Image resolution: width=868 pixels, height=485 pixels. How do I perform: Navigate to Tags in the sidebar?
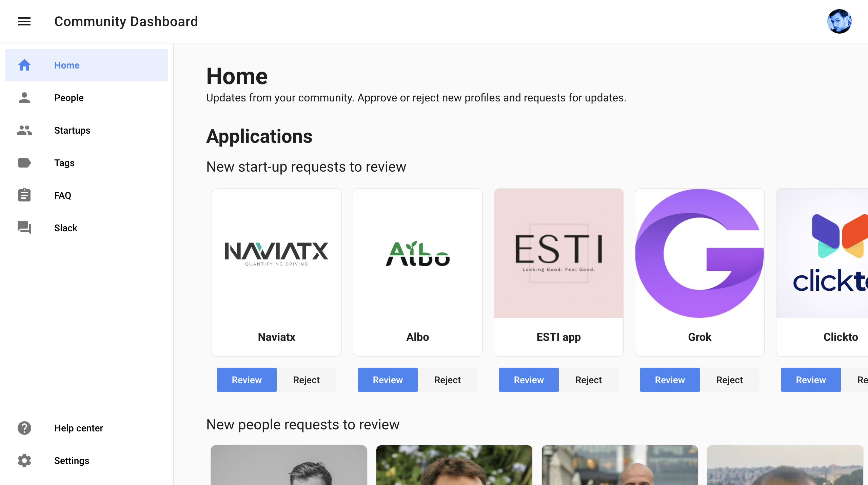click(87, 163)
